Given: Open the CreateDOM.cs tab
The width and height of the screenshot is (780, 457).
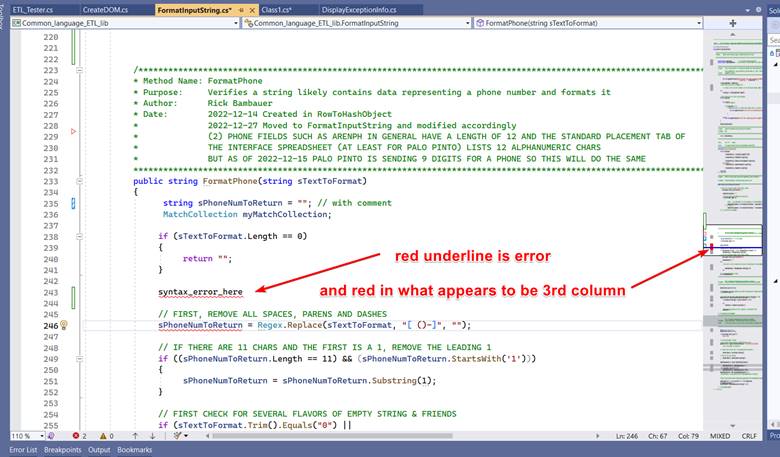Looking at the screenshot, I should (105, 9).
